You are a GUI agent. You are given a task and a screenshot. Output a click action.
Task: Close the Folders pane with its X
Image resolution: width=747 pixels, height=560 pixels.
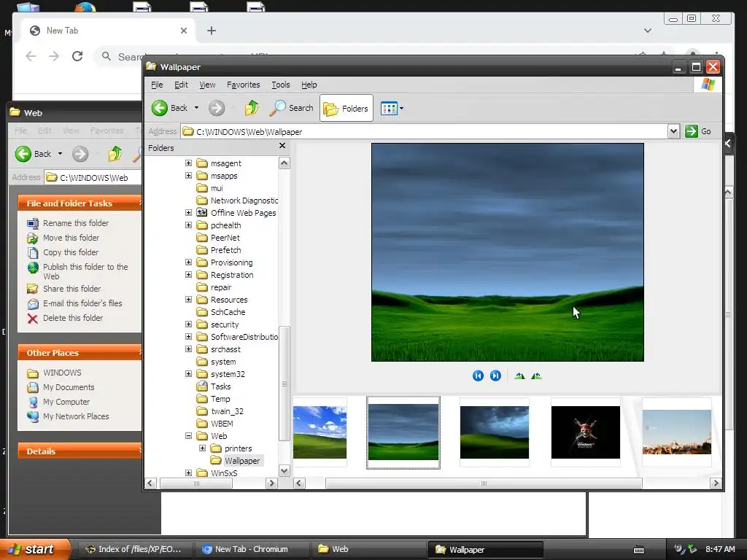282,146
